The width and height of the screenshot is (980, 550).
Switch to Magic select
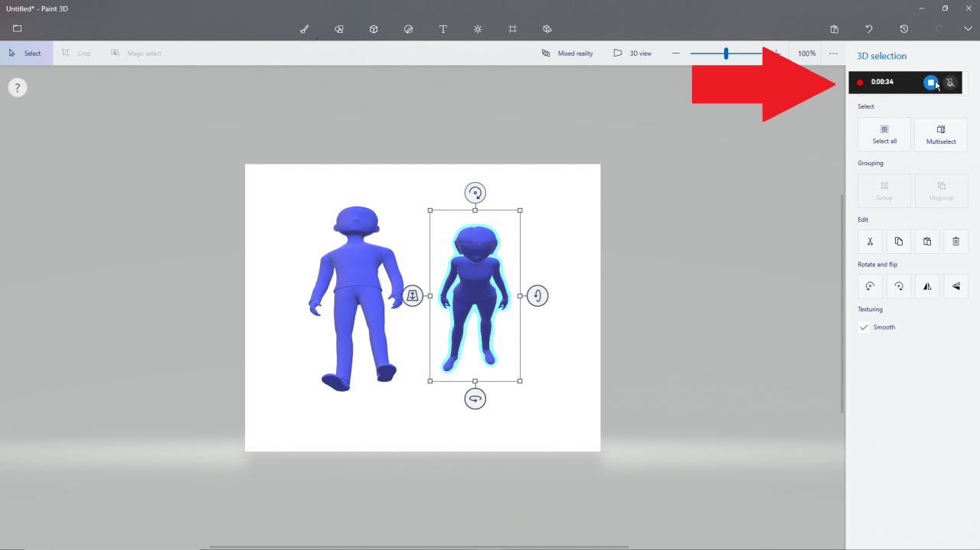(136, 54)
